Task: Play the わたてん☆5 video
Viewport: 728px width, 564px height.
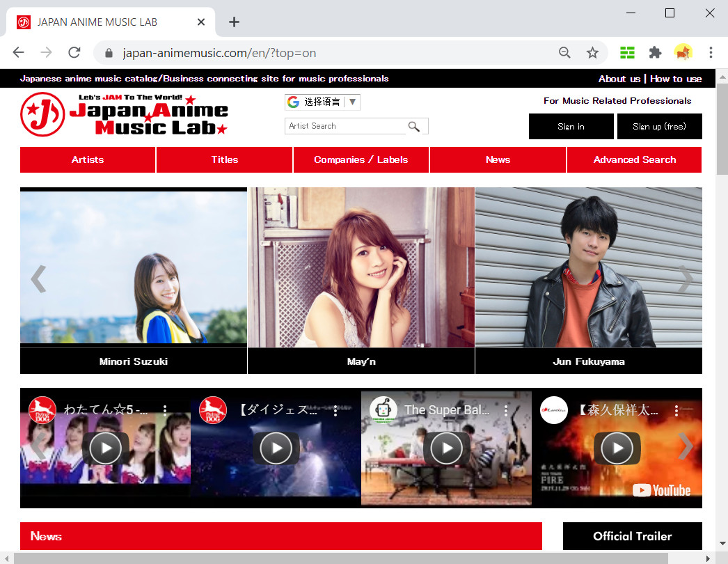Action: pyautogui.click(x=104, y=448)
